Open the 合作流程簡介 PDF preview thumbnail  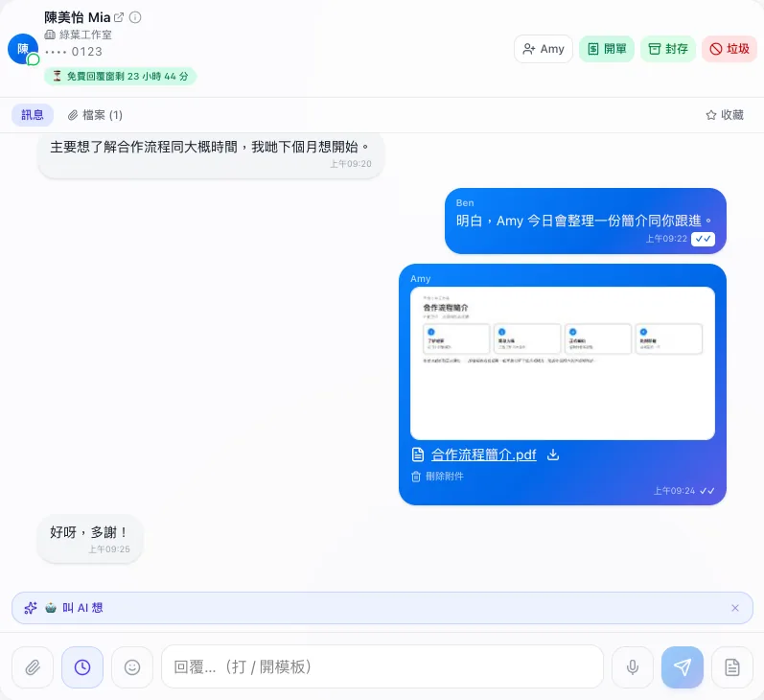click(563, 363)
